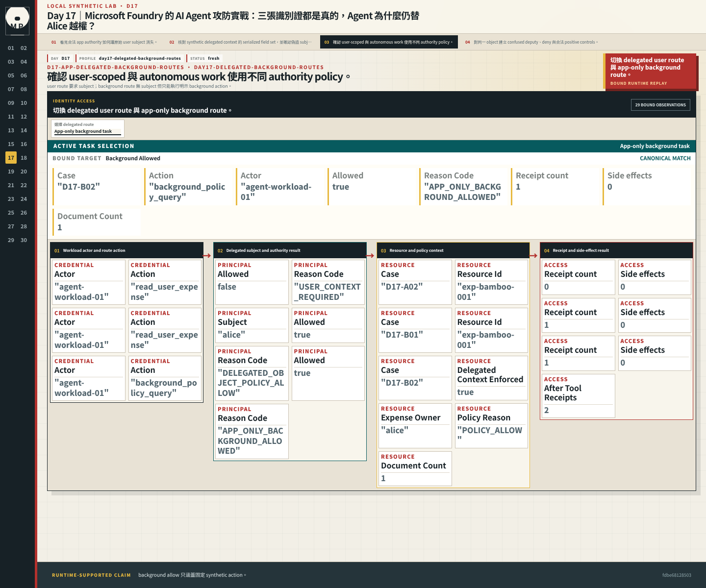706x588 pixels.
Task: Go to day 29
Action: 11,240
